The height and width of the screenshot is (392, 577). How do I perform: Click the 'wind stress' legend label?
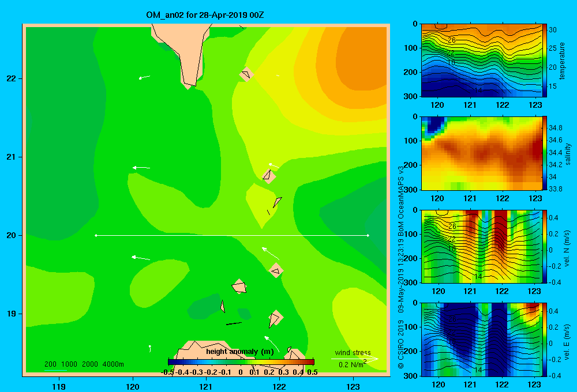[353, 352]
